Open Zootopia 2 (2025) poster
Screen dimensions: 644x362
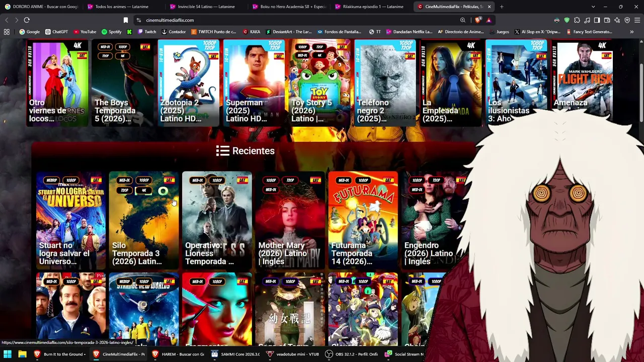(x=189, y=83)
